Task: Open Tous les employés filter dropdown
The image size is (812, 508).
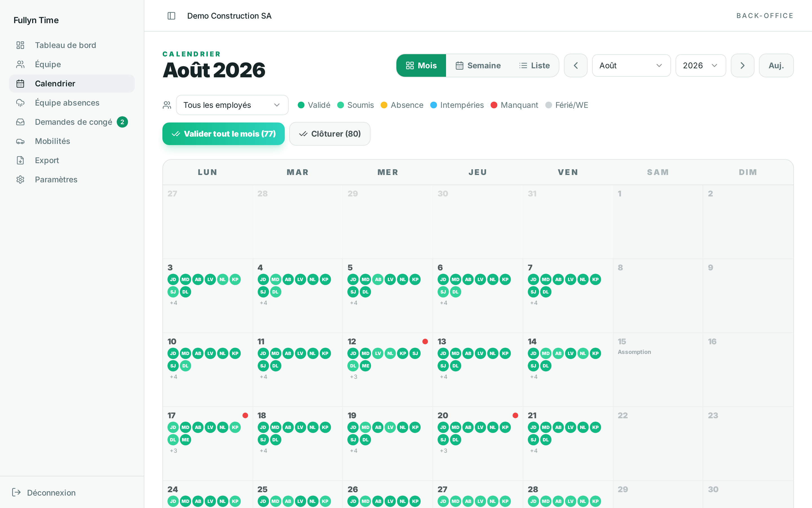Action: [232, 105]
